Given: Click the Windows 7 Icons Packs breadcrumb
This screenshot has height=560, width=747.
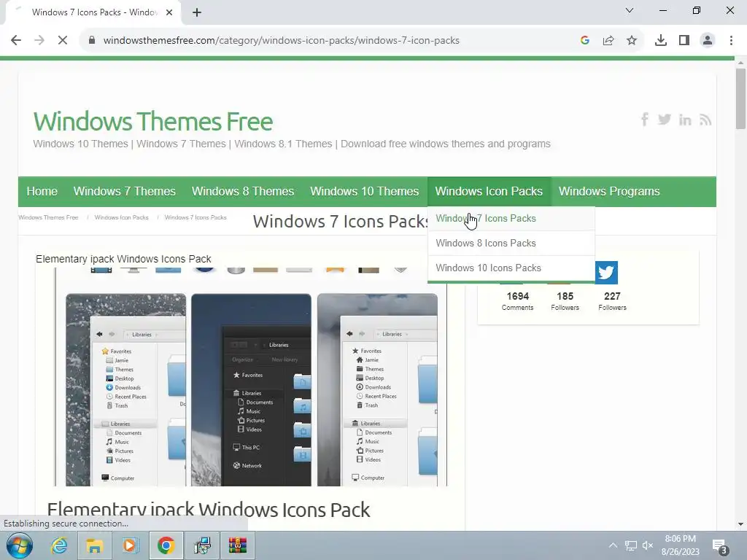Looking at the screenshot, I should click(x=196, y=217).
